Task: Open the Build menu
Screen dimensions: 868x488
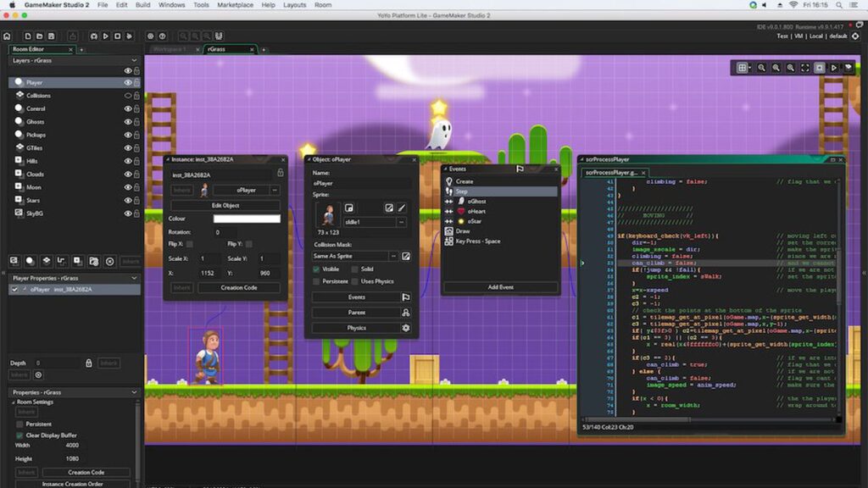Action: pos(142,5)
